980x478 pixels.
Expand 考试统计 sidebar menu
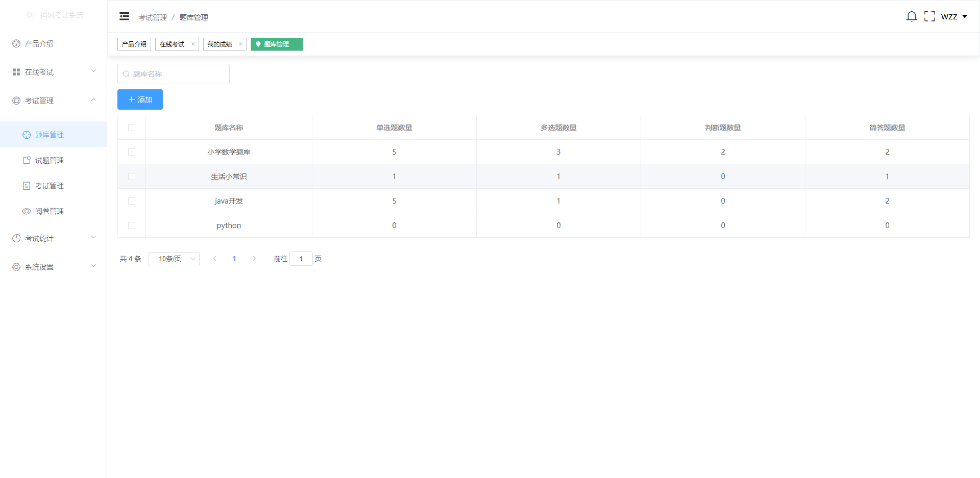point(54,239)
